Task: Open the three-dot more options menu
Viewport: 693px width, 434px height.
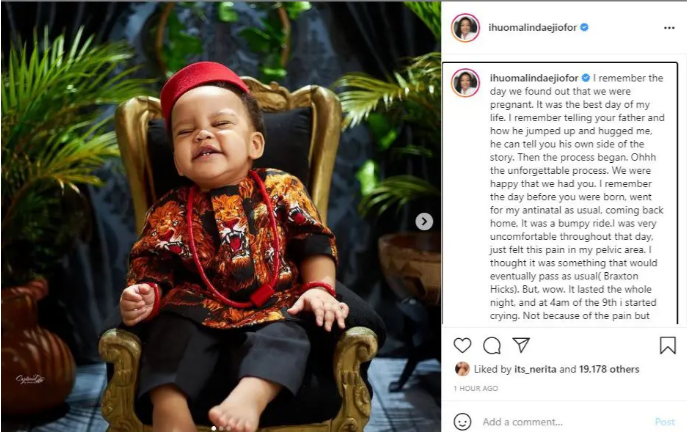Action: coord(669,28)
